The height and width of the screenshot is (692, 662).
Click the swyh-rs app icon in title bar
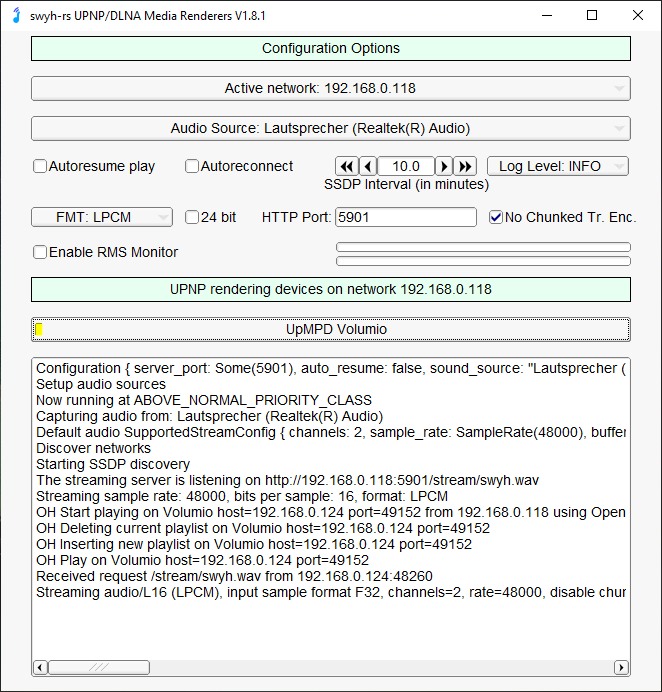click(14, 16)
